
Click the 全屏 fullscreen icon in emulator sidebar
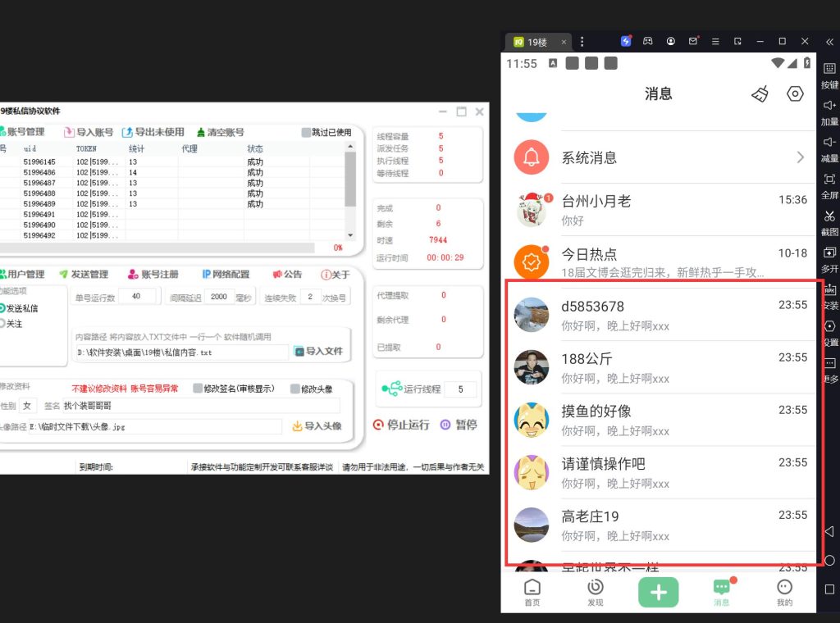[829, 180]
